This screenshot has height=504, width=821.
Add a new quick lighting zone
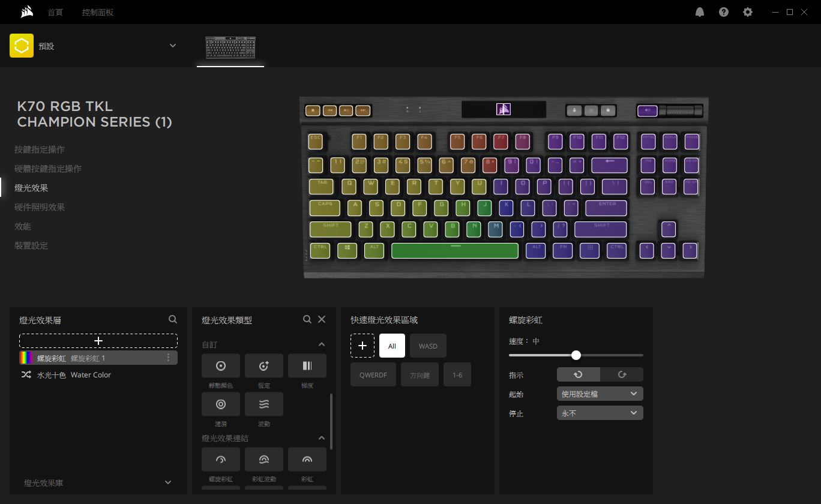362,346
